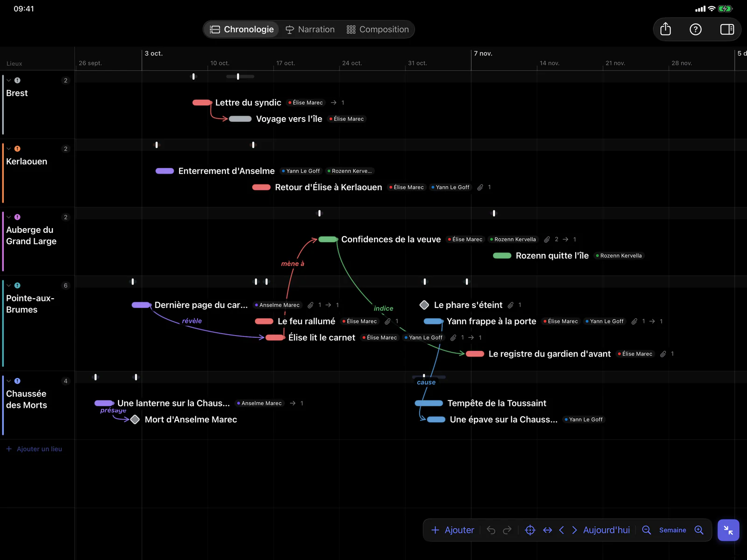Click the redo arrow icon
747x560 pixels.
pyautogui.click(x=507, y=530)
